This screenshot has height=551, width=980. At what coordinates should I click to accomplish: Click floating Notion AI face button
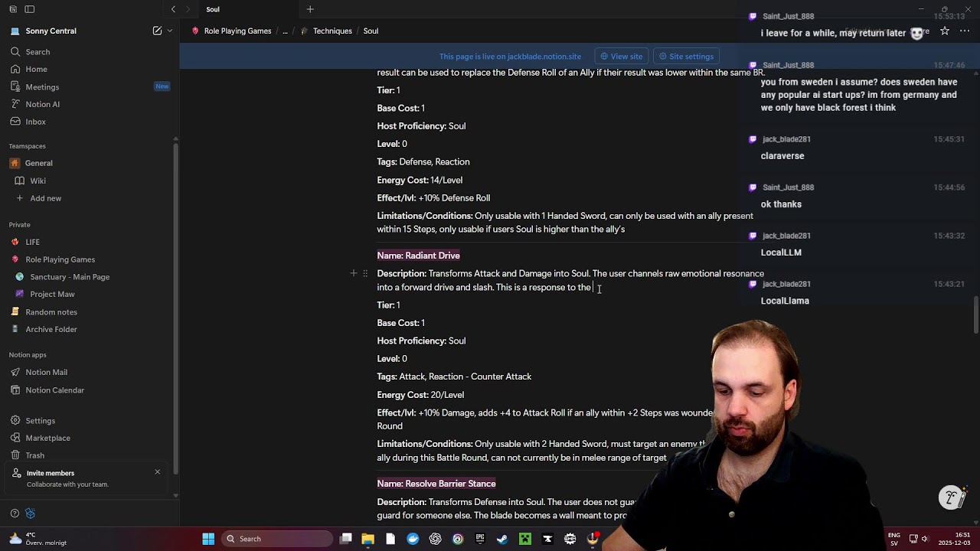pyautogui.click(x=952, y=497)
